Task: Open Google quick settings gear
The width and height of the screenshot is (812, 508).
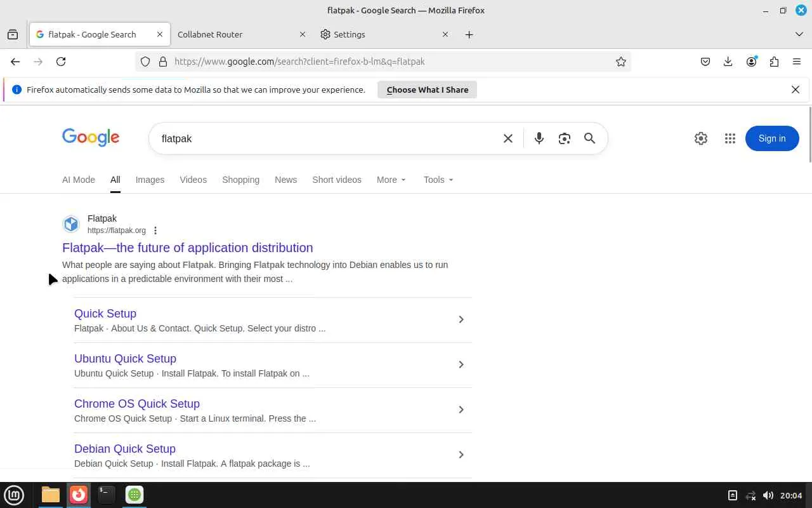Action: [x=700, y=138]
